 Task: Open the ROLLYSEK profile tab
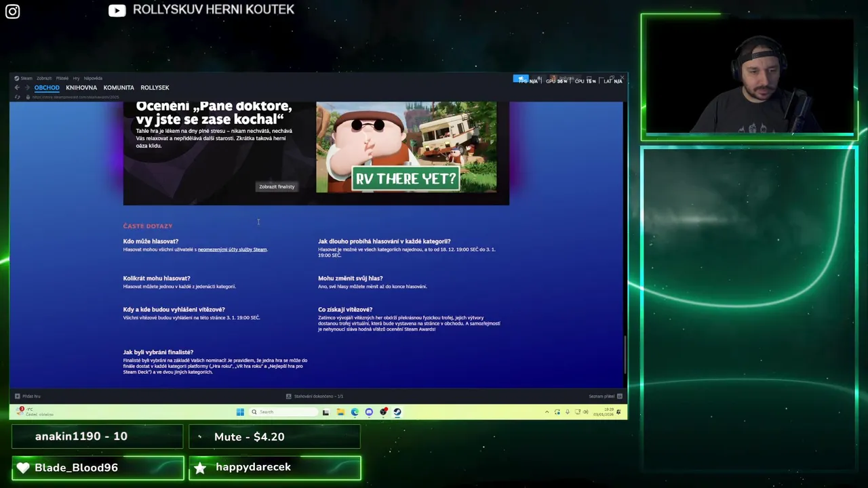click(155, 87)
